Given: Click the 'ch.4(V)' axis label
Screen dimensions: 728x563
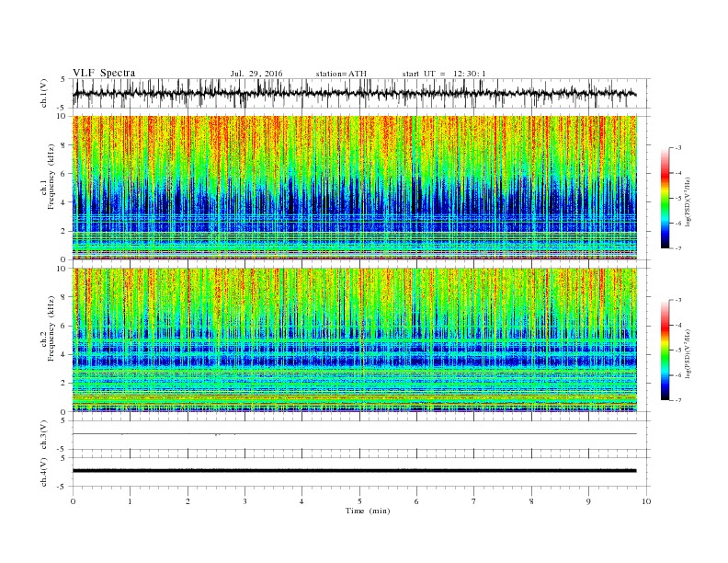Looking at the screenshot, I should 44,472.
